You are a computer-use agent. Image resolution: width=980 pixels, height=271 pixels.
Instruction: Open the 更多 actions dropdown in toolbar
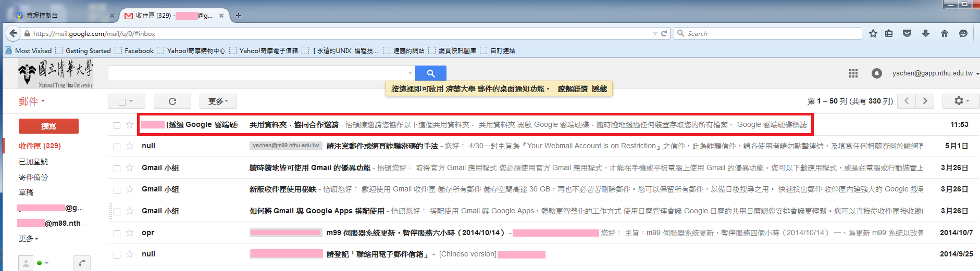point(218,101)
